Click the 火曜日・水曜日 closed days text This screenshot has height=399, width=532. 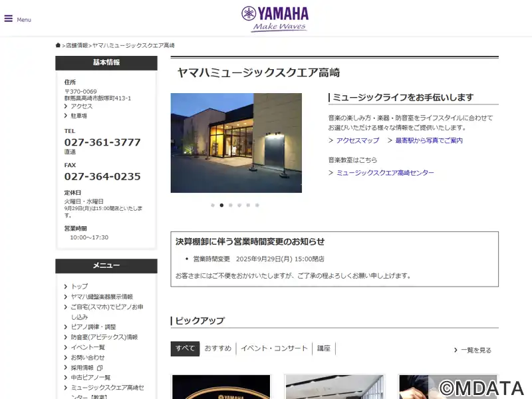pos(84,201)
